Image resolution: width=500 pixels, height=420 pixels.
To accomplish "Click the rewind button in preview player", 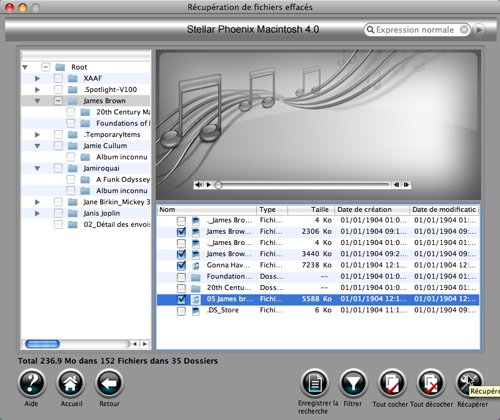I will (396, 185).
